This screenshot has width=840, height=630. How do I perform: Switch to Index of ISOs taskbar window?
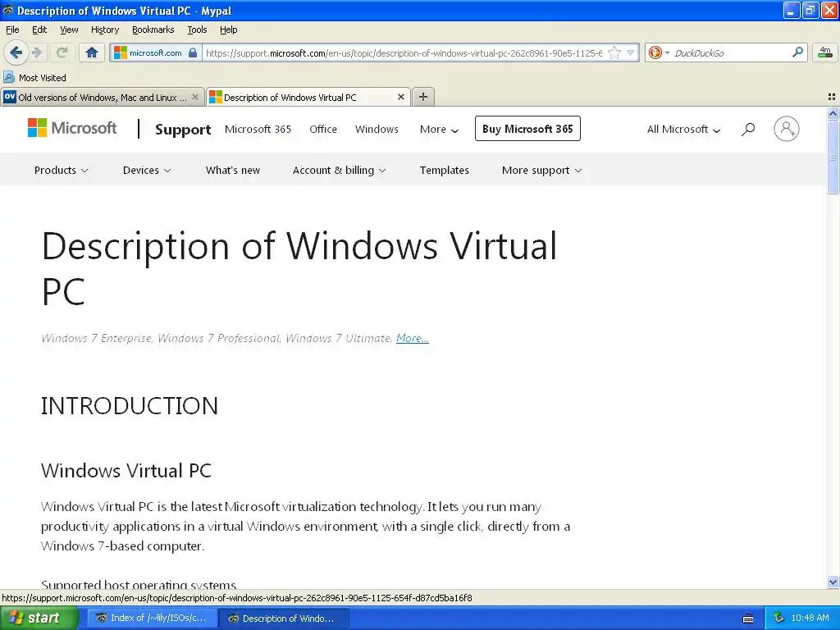pyautogui.click(x=152, y=619)
